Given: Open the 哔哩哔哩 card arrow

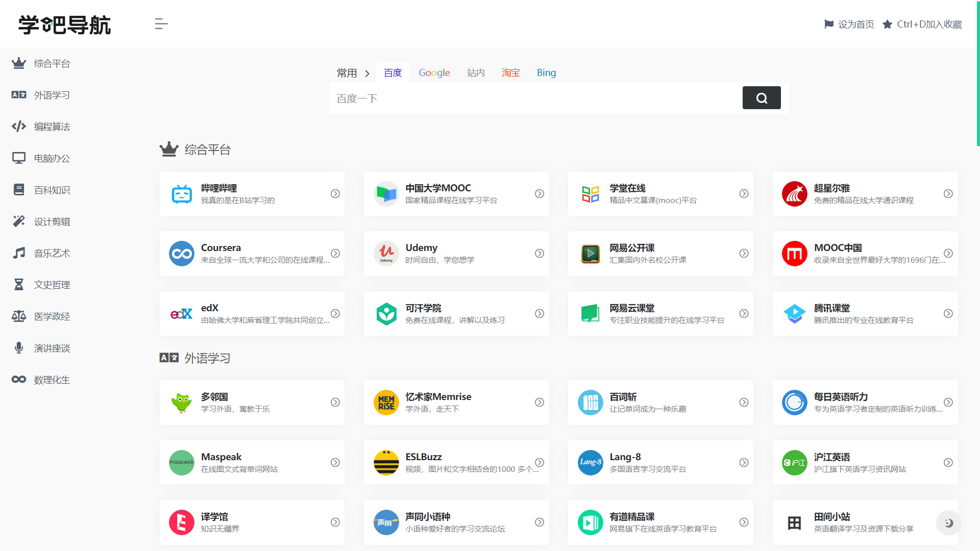Looking at the screenshot, I should 335,193.
